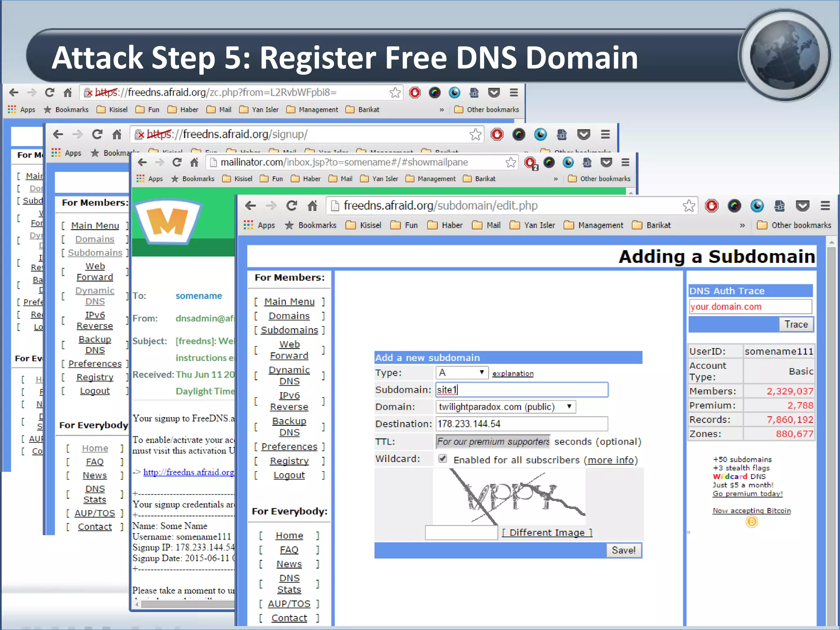
Task: Open Haber bookmark folder in mailinator window
Action: 306,179
